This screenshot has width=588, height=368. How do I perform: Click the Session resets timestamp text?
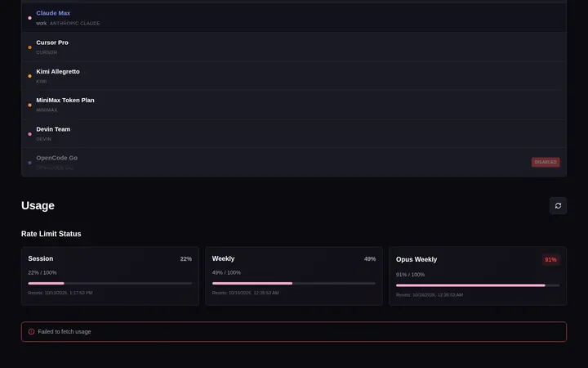click(60, 293)
